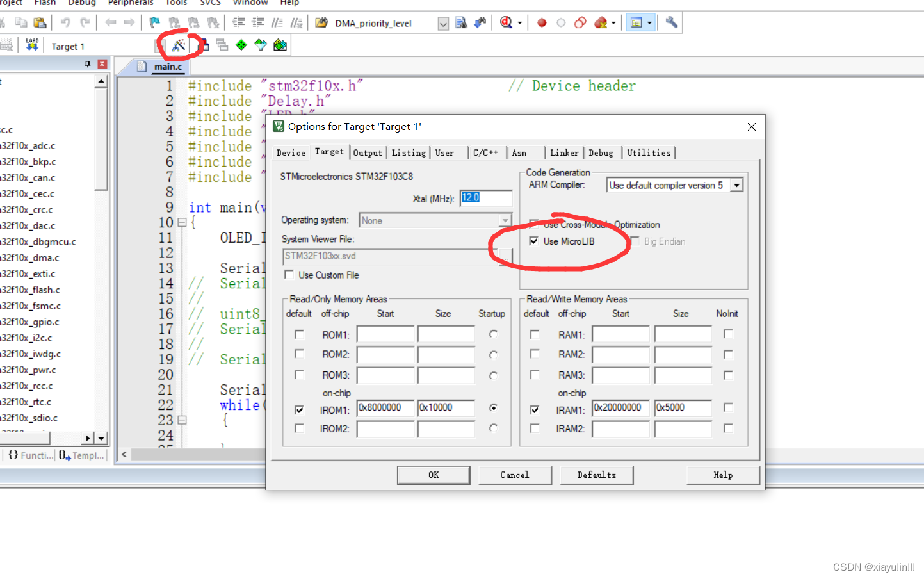Click the Xtal (MHz) input field
This screenshot has width=924, height=579.
[486, 198]
